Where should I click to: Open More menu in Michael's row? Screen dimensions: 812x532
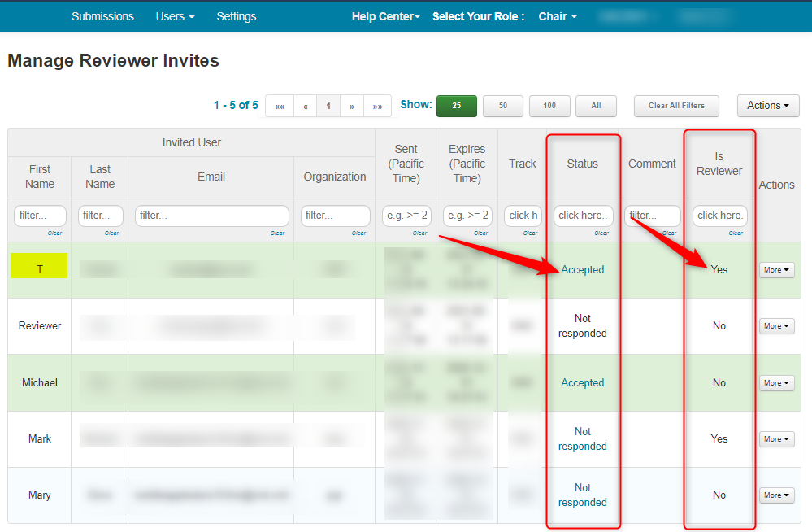(x=777, y=382)
